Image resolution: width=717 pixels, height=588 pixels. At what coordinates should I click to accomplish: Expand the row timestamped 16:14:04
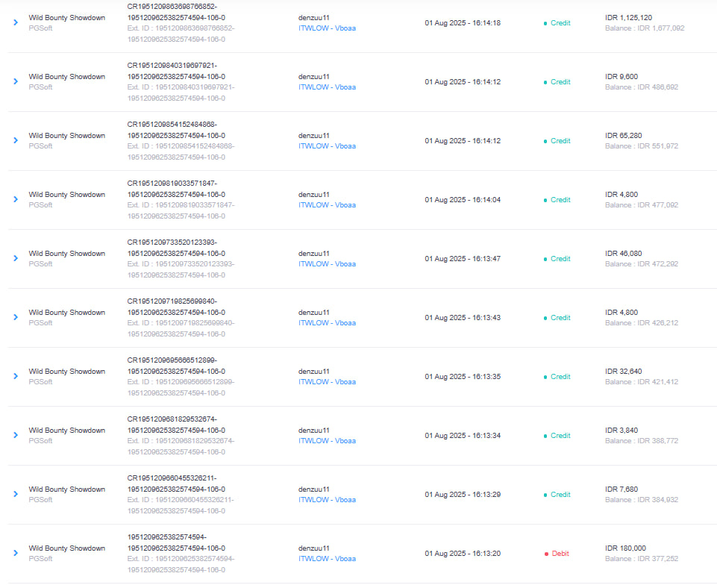click(x=16, y=199)
